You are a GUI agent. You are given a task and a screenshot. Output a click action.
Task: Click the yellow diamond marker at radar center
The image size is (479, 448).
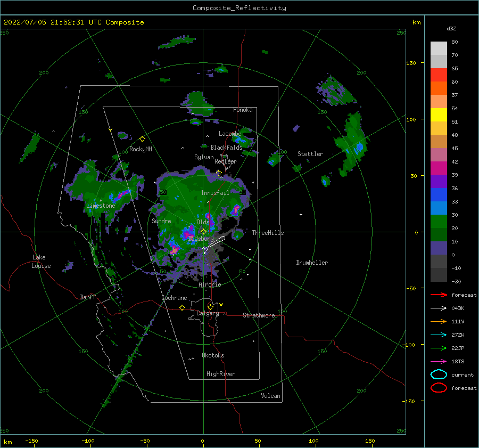(203, 232)
